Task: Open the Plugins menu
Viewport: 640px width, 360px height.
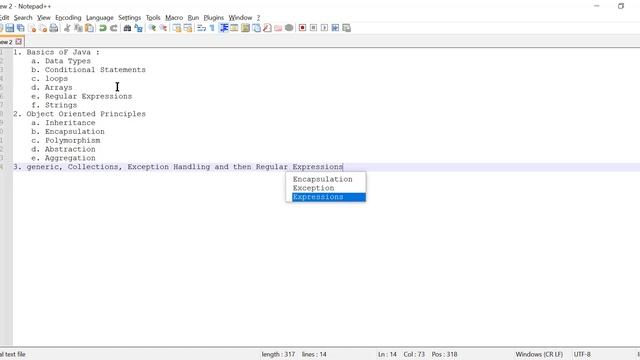Action: click(x=213, y=18)
